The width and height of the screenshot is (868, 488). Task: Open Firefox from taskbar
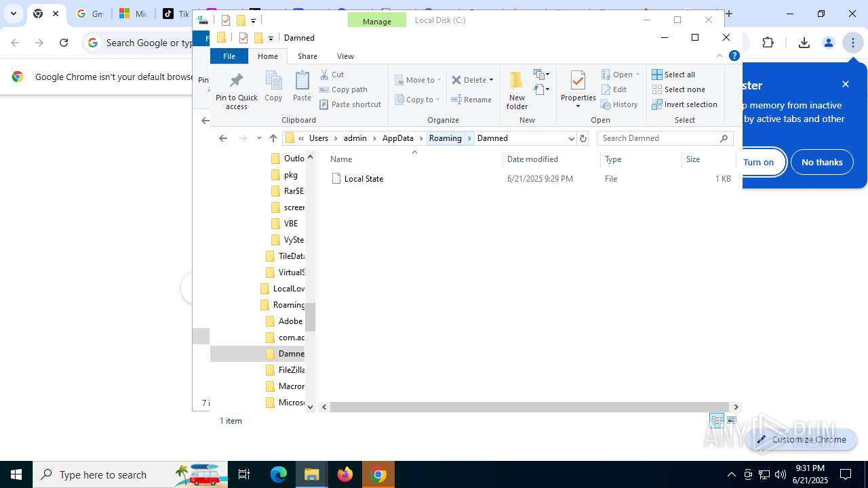[345, 474]
